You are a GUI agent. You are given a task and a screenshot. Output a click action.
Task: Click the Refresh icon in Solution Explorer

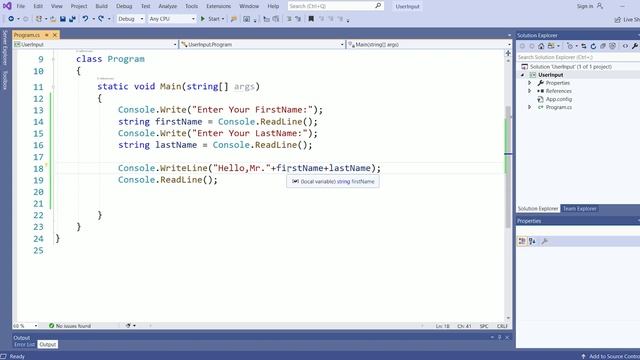(x=593, y=46)
